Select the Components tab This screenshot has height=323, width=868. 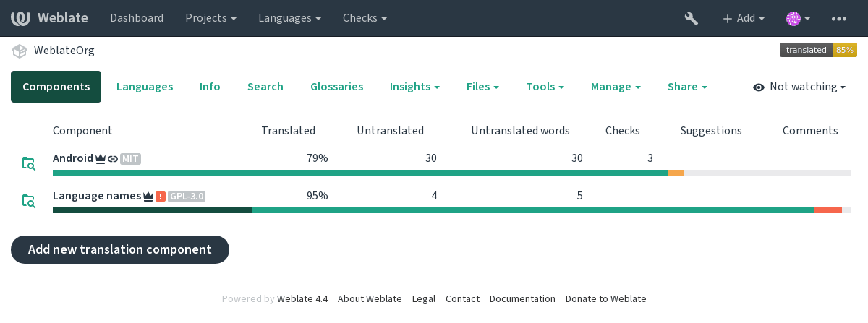pos(56,87)
